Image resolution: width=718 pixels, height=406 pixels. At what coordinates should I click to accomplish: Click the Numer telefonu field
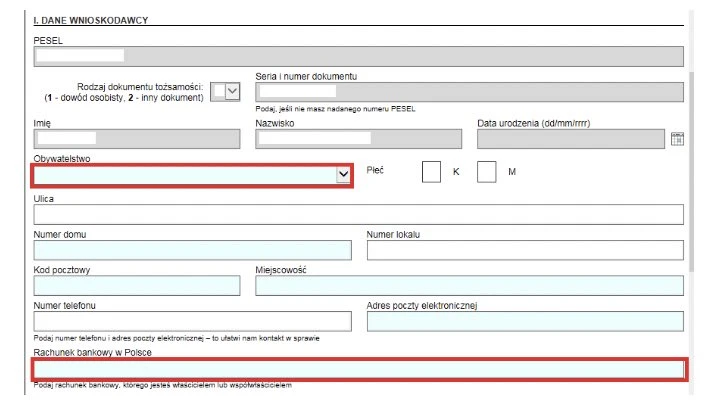(192, 321)
